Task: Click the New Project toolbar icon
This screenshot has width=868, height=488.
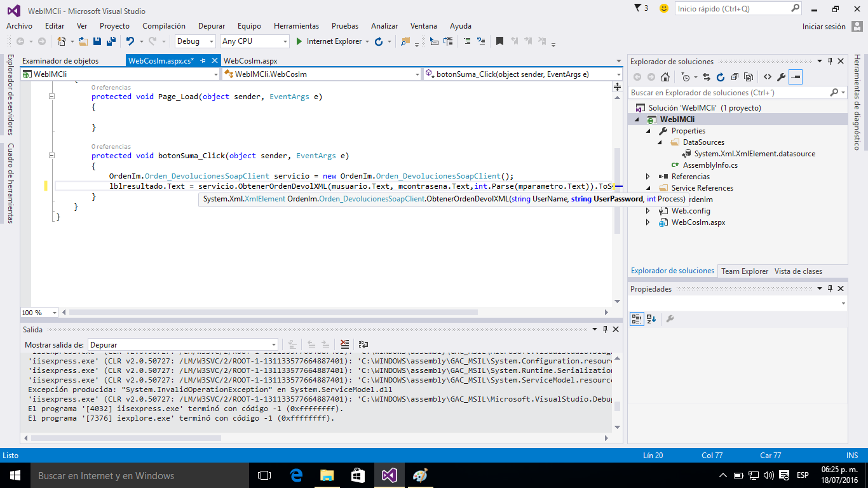Action: (x=62, y=41)
